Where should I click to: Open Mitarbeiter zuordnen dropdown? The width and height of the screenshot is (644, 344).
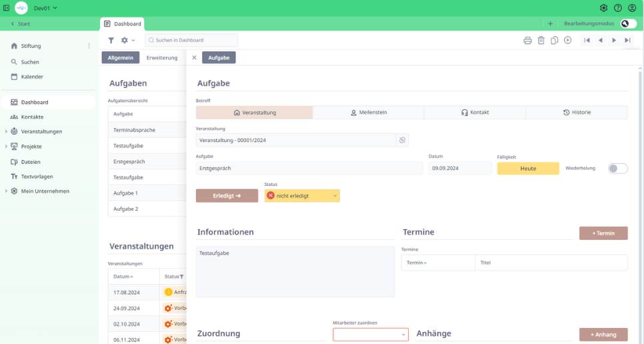click(x=371, y=334)
